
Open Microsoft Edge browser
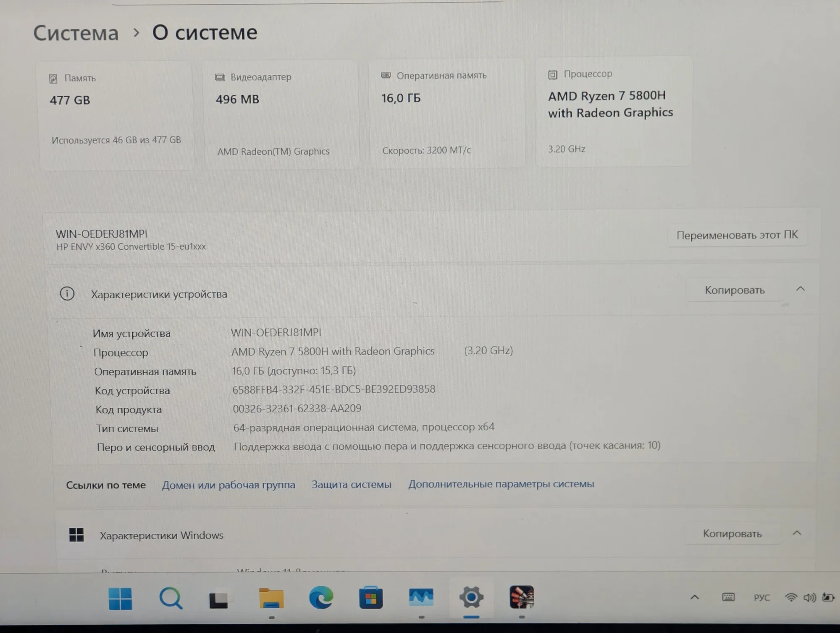pyautogui.click(x=321, y=598)
